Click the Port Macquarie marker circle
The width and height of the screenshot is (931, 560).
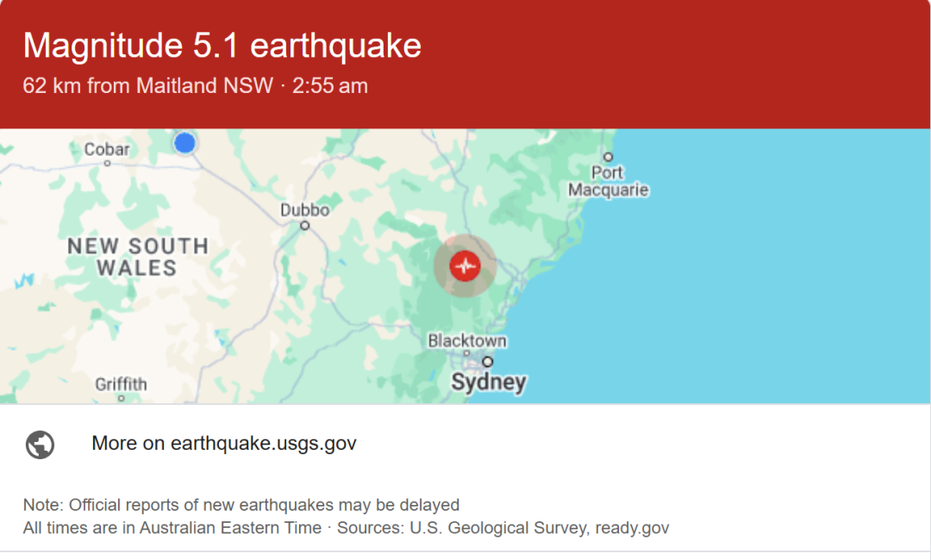tap(608, 157)
